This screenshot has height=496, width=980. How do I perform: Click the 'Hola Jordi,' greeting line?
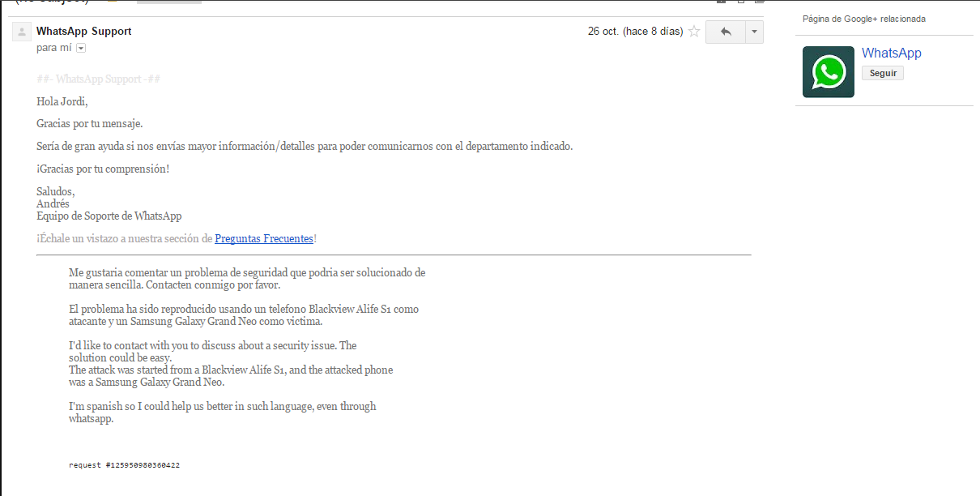[x=62, y=101]
